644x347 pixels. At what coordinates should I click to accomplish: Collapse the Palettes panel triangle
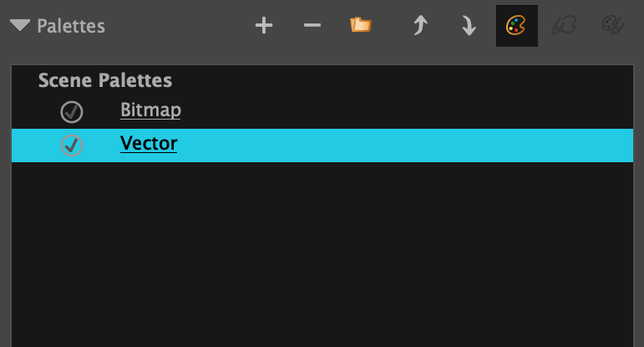[x=20, y=26]
